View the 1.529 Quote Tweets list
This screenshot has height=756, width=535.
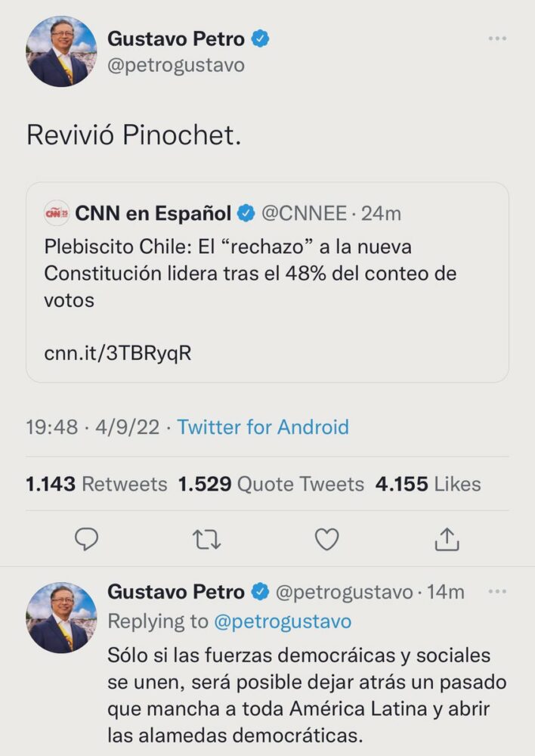click(x=271, y=484)
